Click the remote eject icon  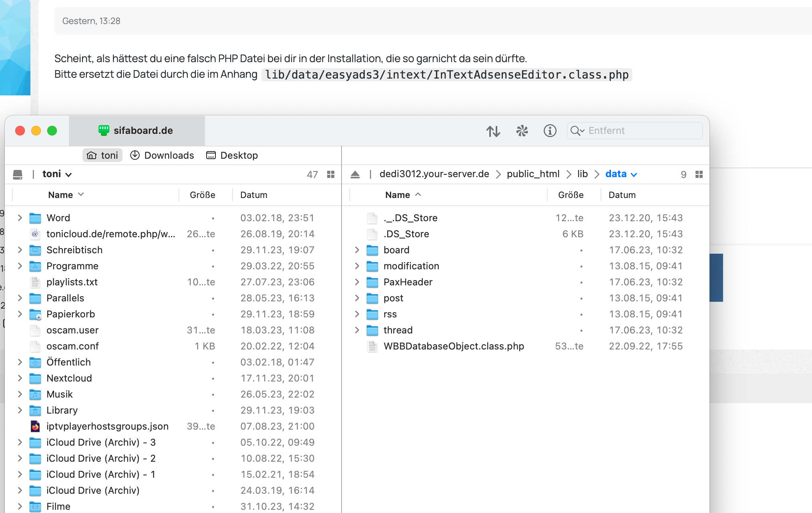coord(355,174)
